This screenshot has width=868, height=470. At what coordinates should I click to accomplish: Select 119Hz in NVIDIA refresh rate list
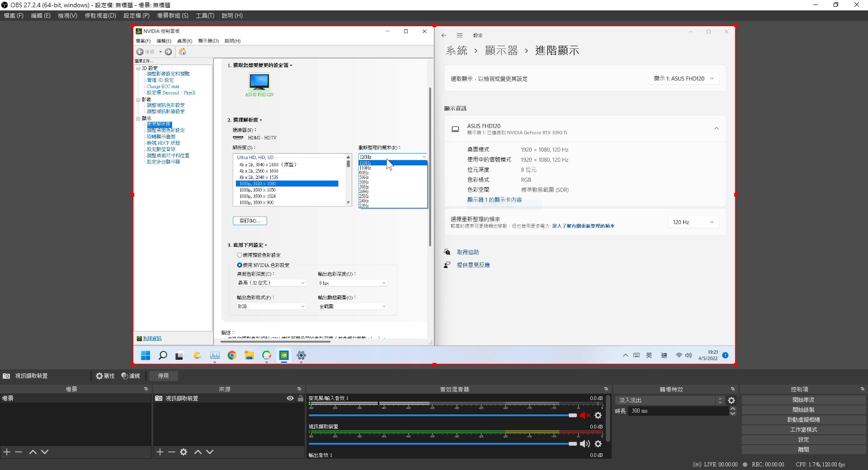tap(392, 168)
